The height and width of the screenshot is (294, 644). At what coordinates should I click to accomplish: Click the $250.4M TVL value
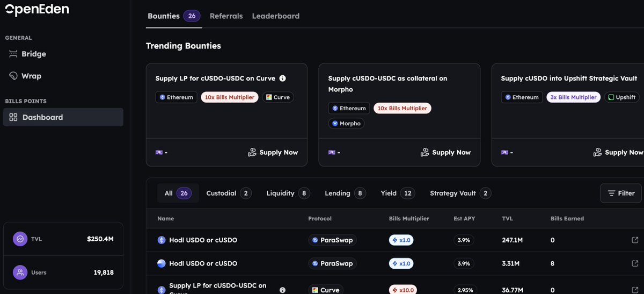(x=100, y=239)
